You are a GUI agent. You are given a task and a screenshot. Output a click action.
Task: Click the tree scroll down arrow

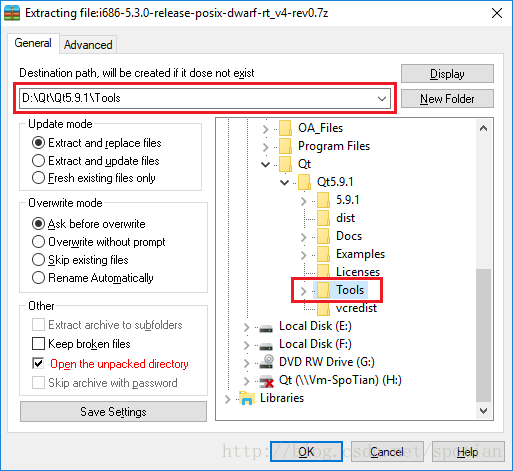(x=483, y=411)
